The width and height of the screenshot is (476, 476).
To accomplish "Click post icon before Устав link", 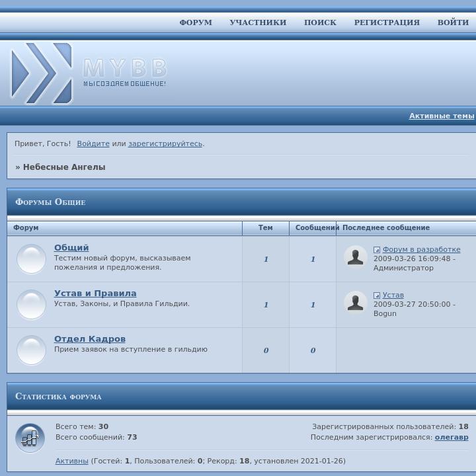I will [x=377, y=296].
